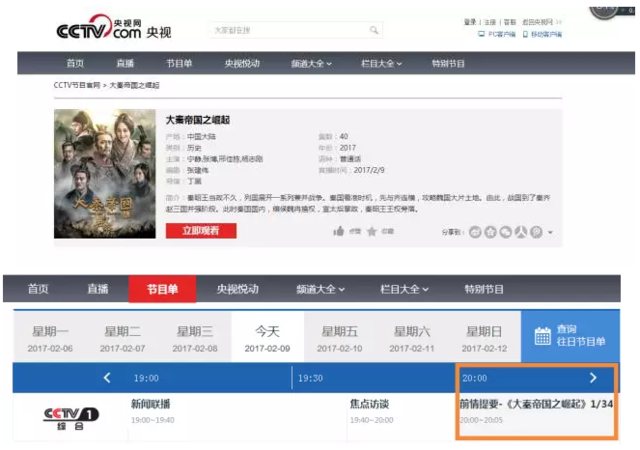Viewport: 640px width, 450px height.
Task: Share to Renren icon
Action: pyautogui.click(x=521, y=232)
